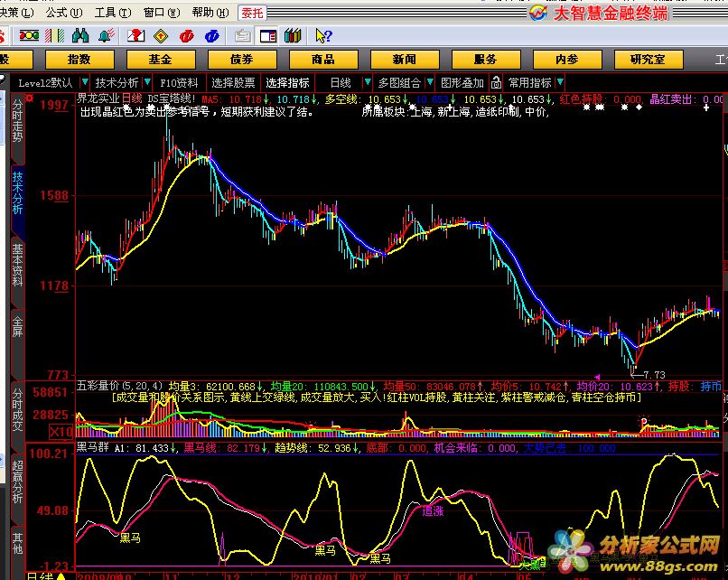Screen dimensions: 728x580
Task: Click the 债券 yellow button
Action: [242, 60]
